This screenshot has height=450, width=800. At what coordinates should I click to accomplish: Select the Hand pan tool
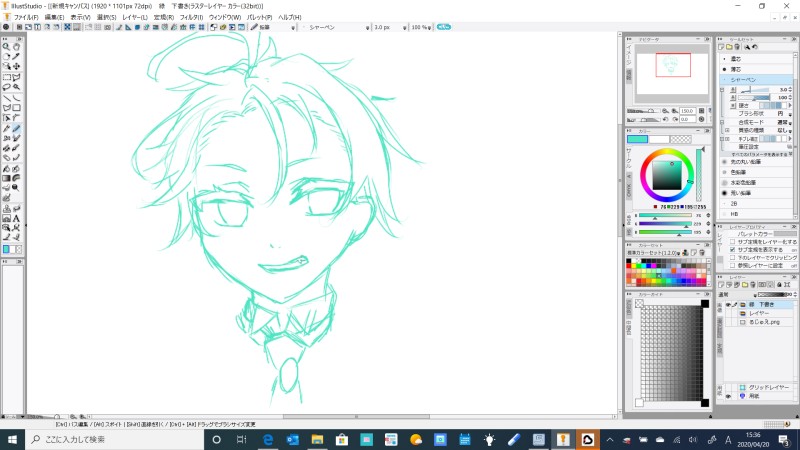(16, 47)
